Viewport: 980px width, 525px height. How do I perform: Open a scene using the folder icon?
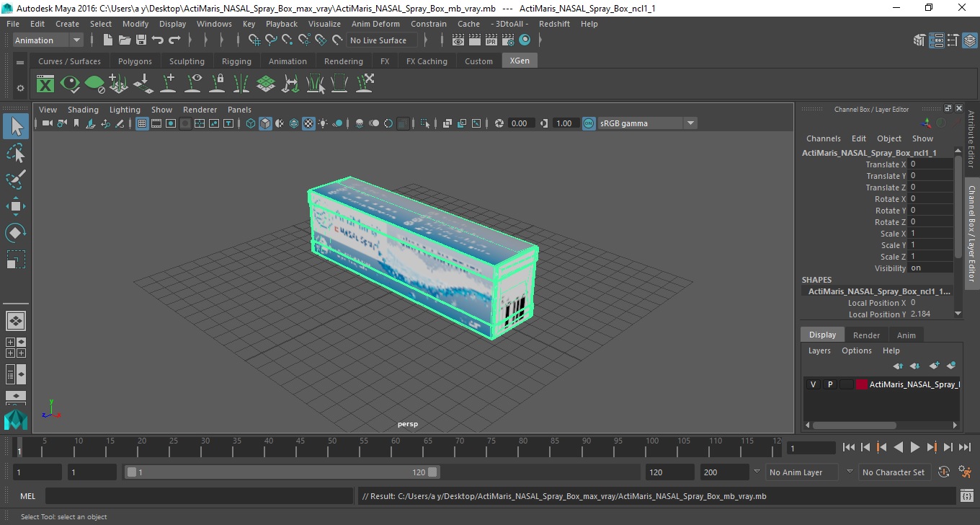point(125,40)
